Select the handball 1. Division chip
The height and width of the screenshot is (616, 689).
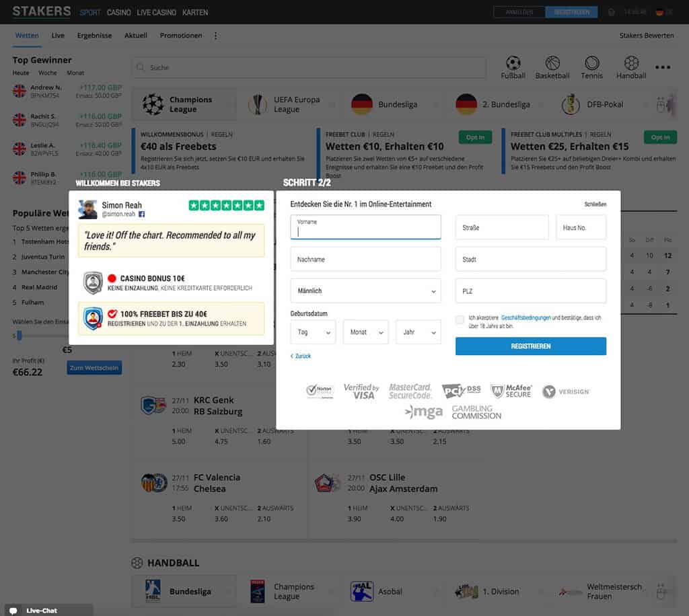click(495, 591)
